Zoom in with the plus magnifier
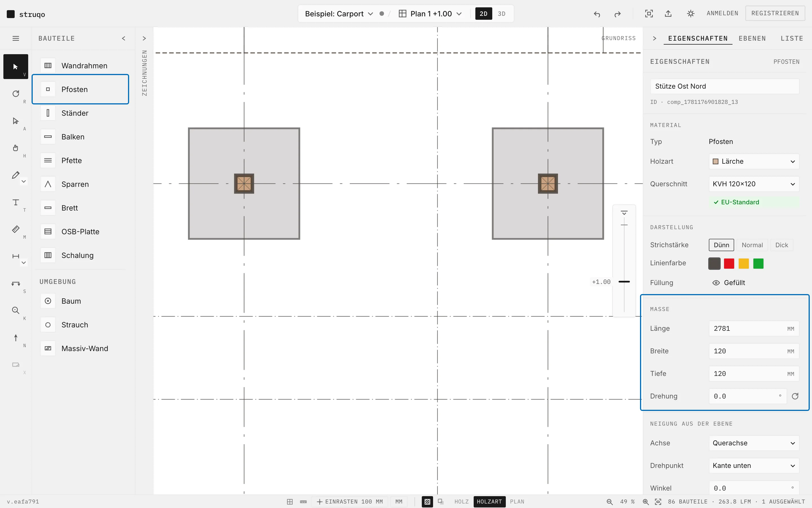 [x=646, y=502]
